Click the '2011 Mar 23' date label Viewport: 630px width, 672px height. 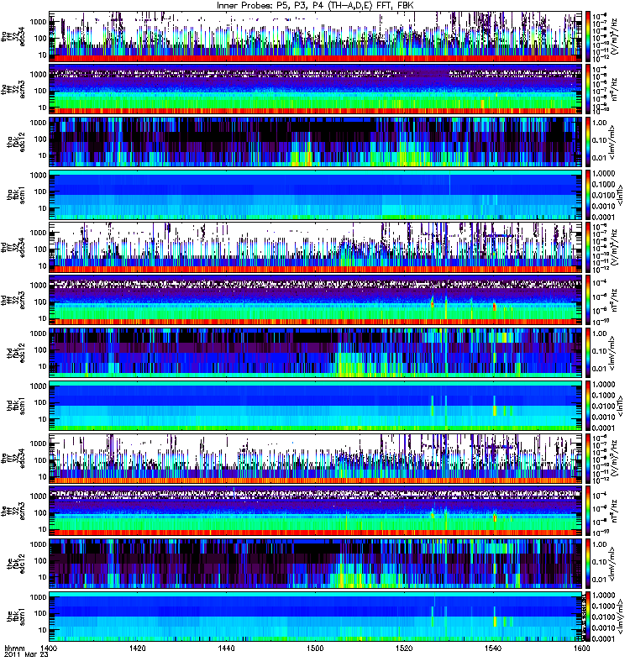[x=26, y=655]
